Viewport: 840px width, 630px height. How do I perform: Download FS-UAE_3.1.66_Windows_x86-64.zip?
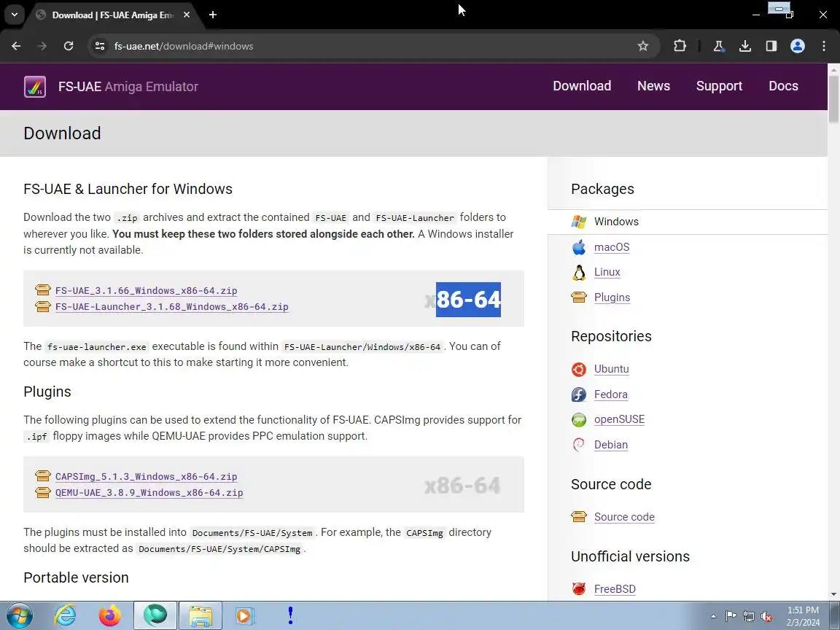pyautogui.click(x=147, y=290)
